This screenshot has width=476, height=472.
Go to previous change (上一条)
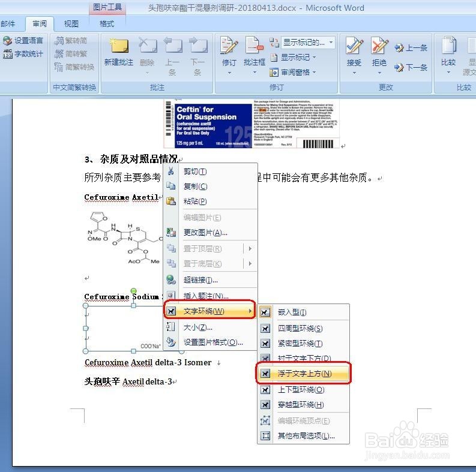tap(411, 47)
